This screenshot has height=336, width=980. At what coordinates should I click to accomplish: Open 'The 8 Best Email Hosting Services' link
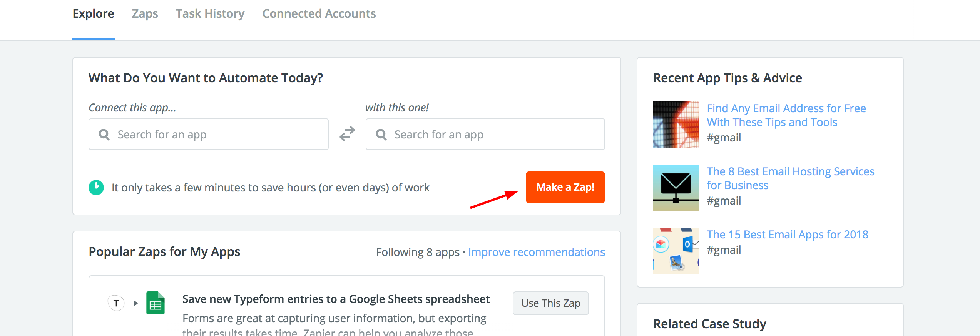790,178
